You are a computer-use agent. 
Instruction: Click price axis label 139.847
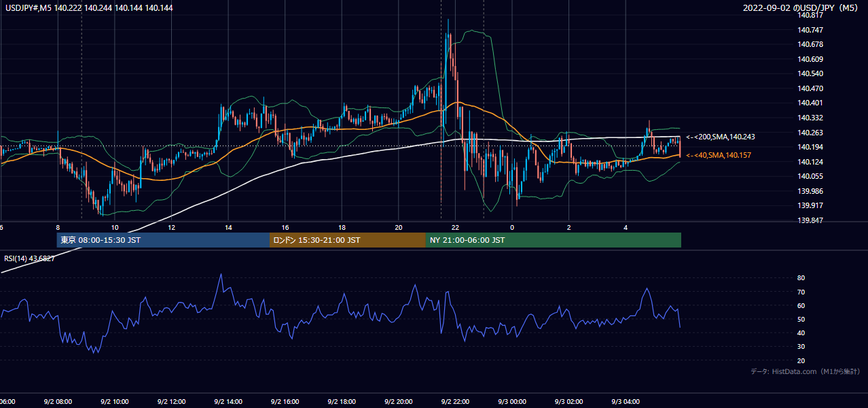click(x=811, y=220)
